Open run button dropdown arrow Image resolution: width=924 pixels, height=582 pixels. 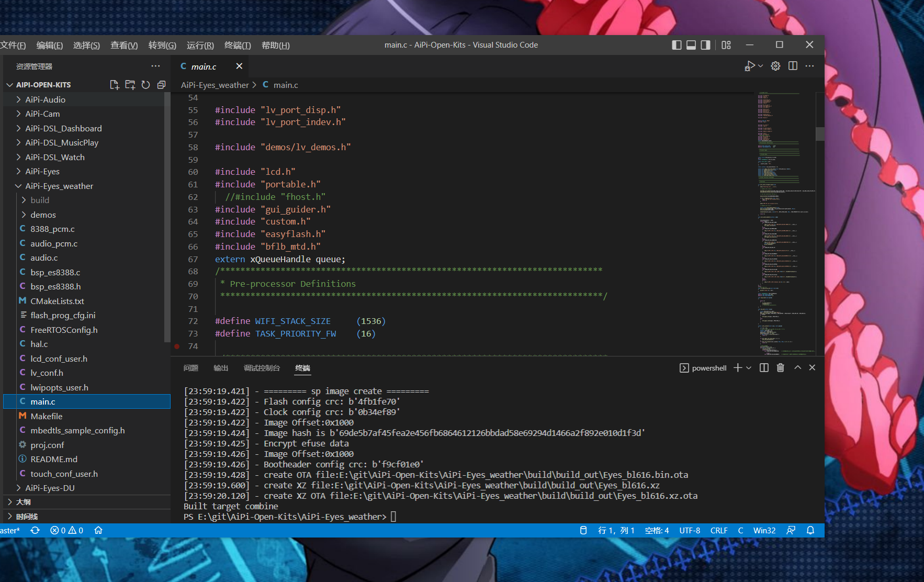pos(761,66)
